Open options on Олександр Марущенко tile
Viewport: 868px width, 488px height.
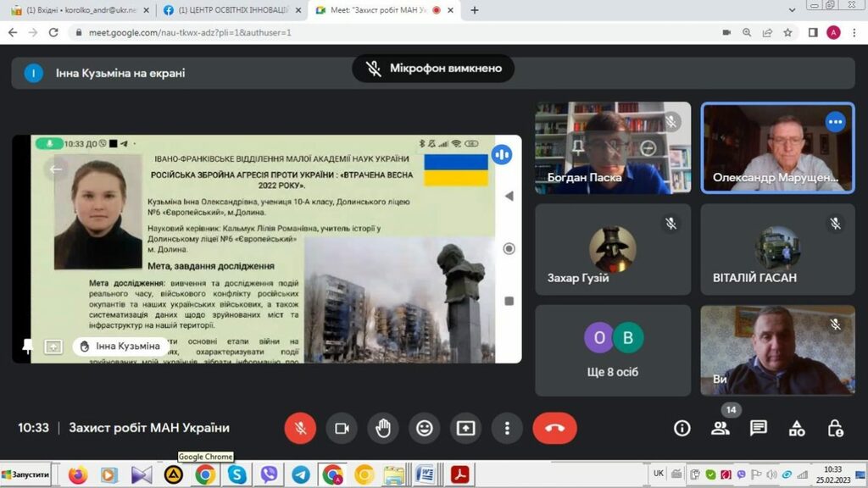click(x=836, y=122)
